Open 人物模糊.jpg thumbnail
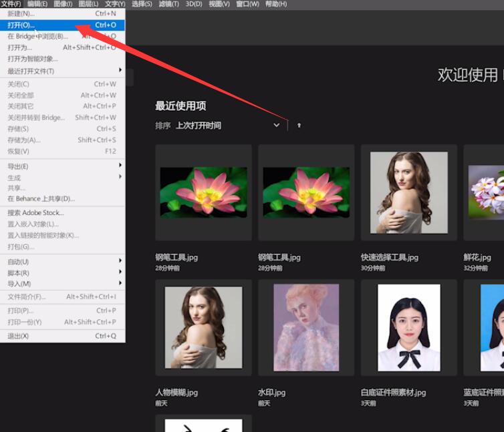504x432 pixels. pyautogui.click(x=203, y=327)
